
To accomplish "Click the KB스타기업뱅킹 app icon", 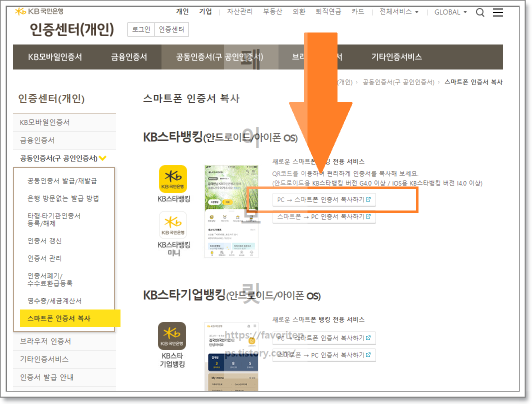I will (x=172, y=336).
